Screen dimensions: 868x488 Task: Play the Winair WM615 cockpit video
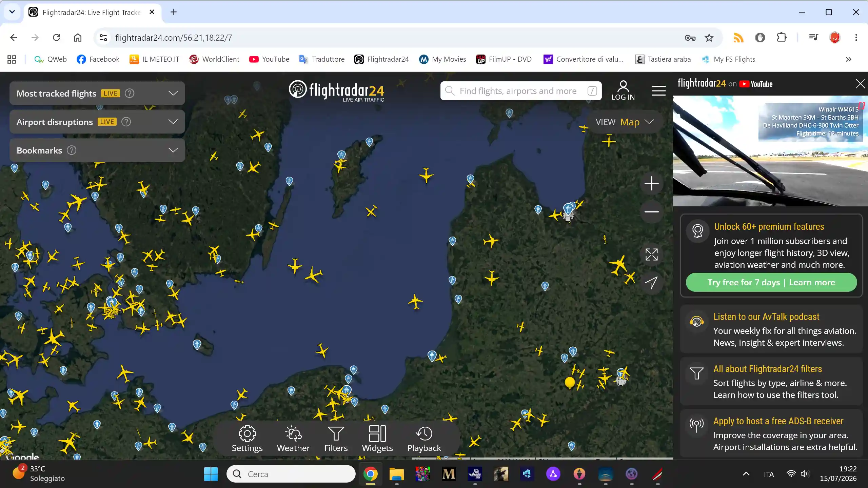(x=770, y=151)
